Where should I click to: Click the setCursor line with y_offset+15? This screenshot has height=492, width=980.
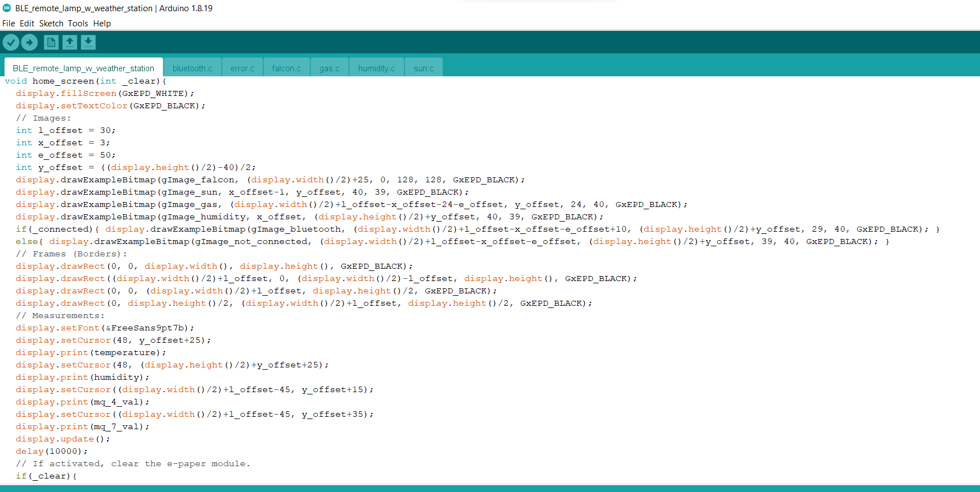click(x=195, y=389)
